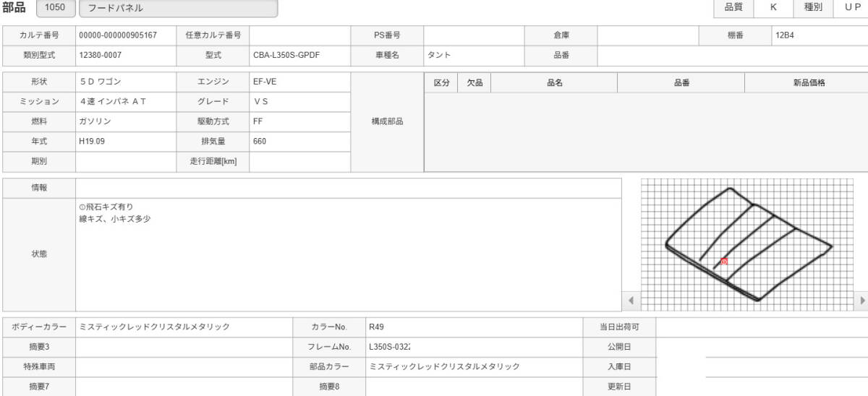Screen dimensions: 868x396
Task: Click the 区分 column header
Action: pyautogui.click(x=441, y=83)
